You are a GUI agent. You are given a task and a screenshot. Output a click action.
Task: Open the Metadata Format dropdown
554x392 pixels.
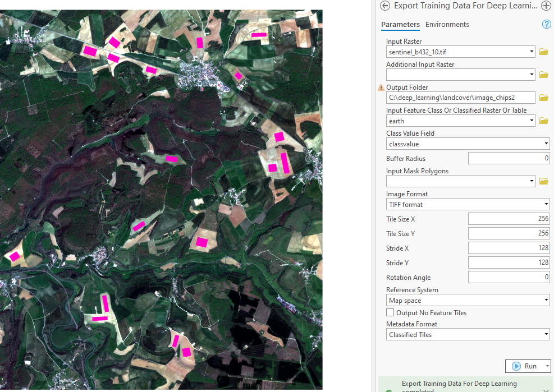(546, 334)
